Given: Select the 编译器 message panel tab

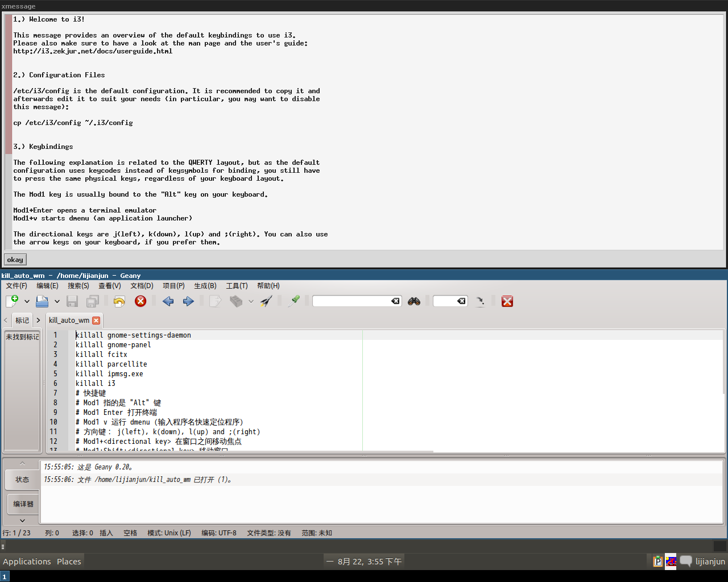Looking at the screenshot, I should coord(23,504).
